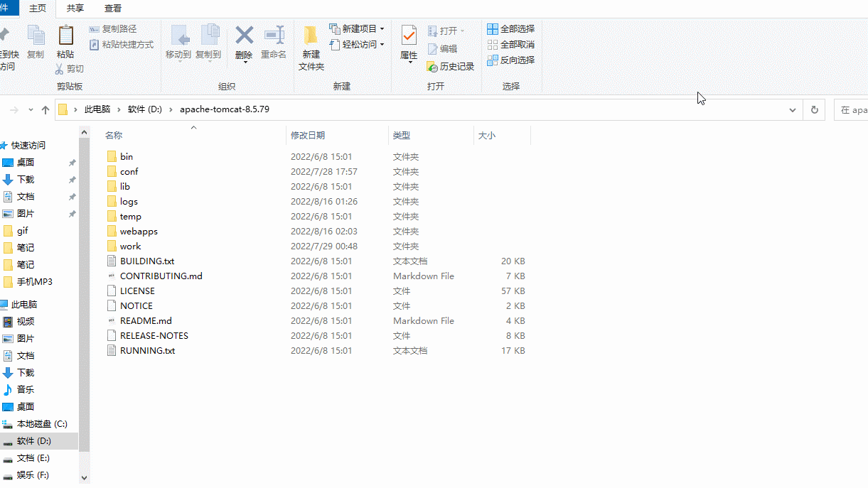868x488 pixels.
Task: Open 本地磁盘 (C:) in the sidebar
Action: tap(41, 423)
